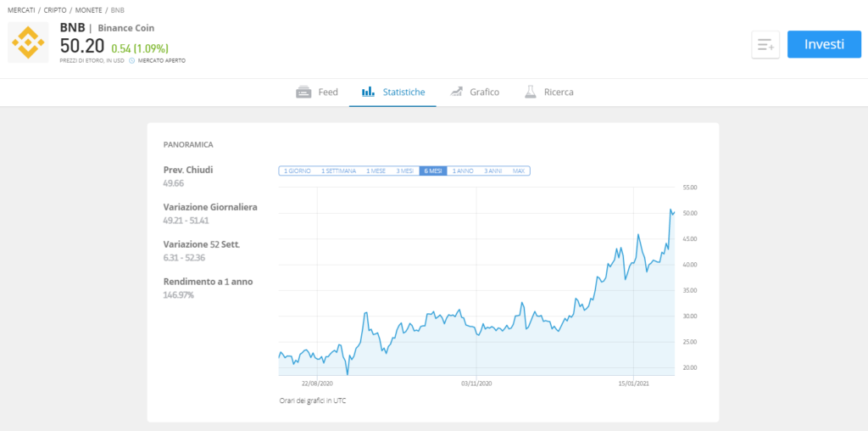Click the Variazione Giornaliera label
Viewport: 868px width, 431px height.
pos(210,207)
